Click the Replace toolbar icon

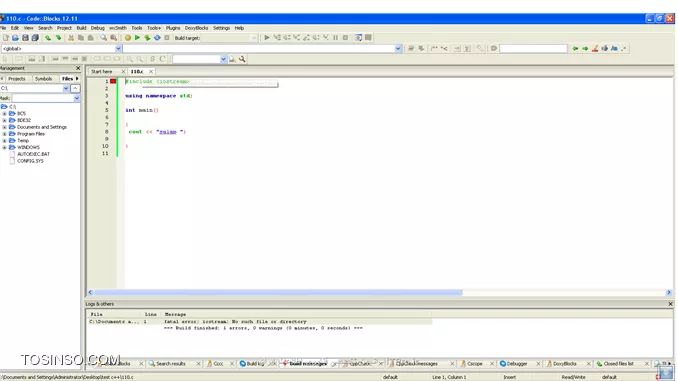tap(114, 38)
